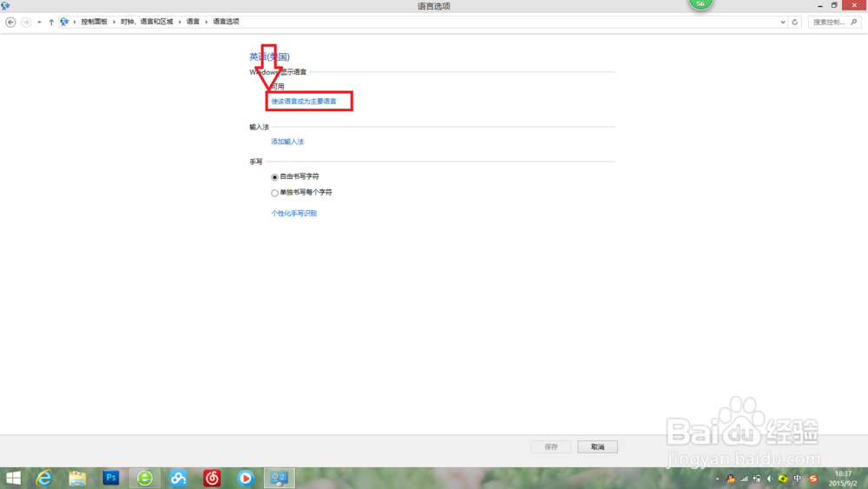Expand arrow before 语言选项 breadcrumb
The height and width of the screenshot is (489, 868).
(207, 22)
